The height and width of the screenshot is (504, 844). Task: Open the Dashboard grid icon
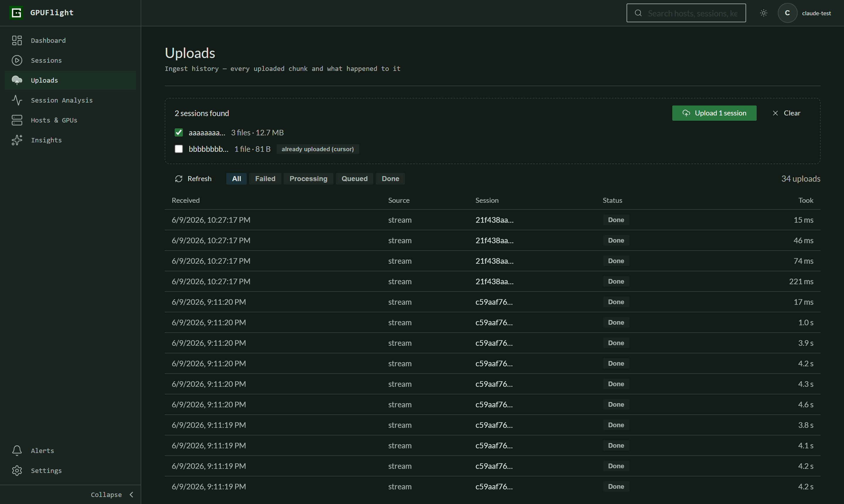17,40
